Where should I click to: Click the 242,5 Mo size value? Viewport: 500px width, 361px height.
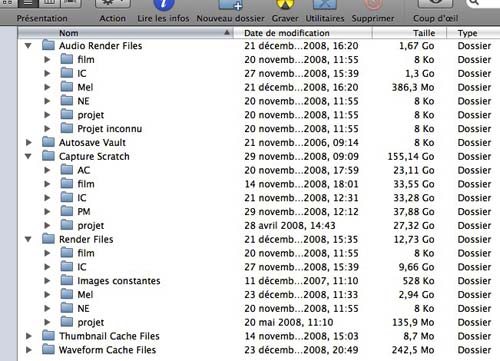click(413, 350)
